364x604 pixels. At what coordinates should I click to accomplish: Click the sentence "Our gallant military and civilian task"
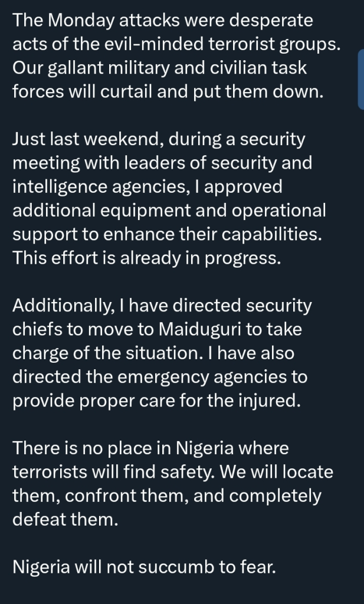pyautogui.click(x=159, y=68)
